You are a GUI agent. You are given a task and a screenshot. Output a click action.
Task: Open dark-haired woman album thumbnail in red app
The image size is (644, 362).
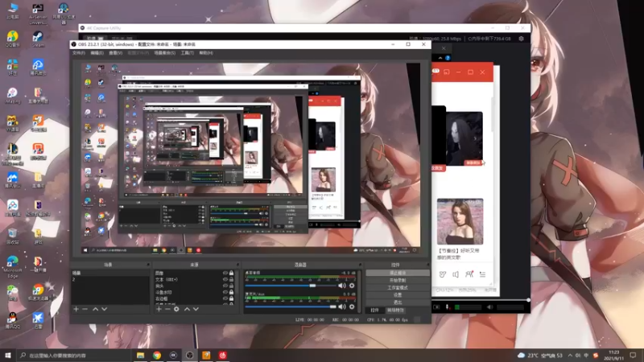coord(464,138)
